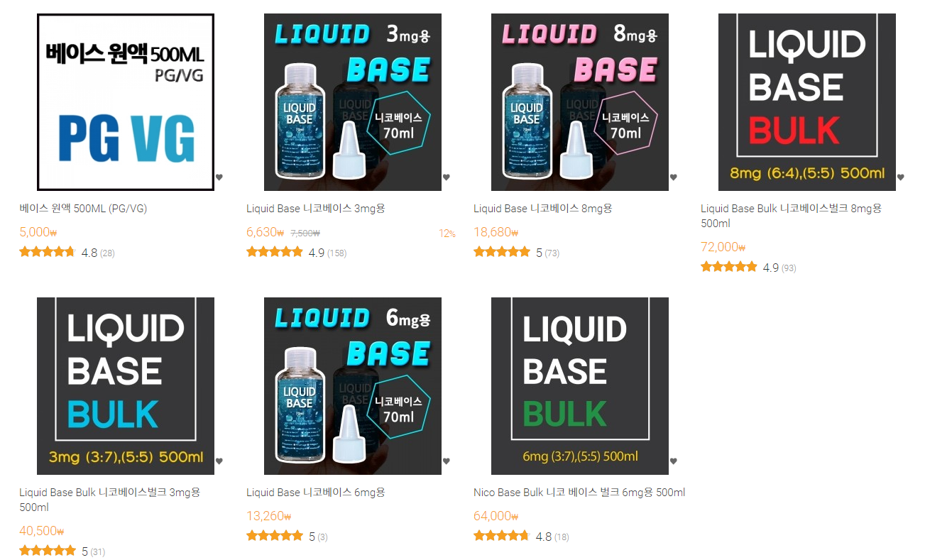Open link 베이스 원액 500ML (PG/VG)
This screenshot has height=560, width=925.
tap(83, 209)
